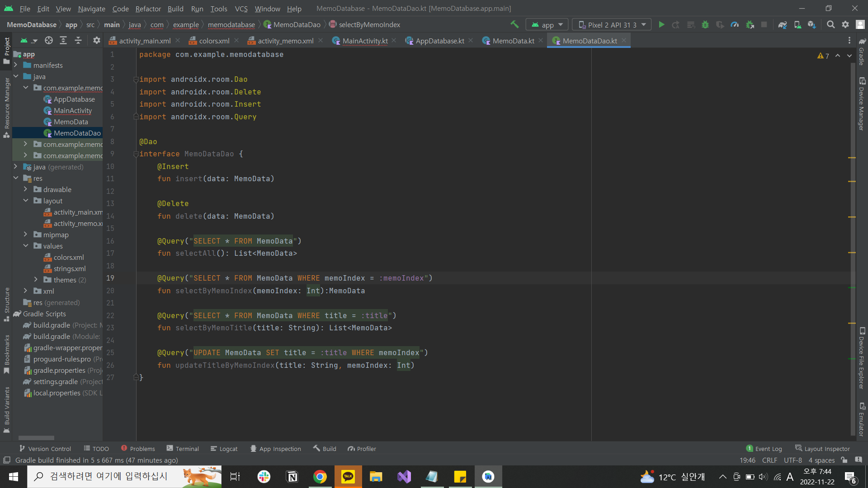Click the Attach Debugger to Android Process icon
Screen dimensions: 868x488
(x=750, y=24)
